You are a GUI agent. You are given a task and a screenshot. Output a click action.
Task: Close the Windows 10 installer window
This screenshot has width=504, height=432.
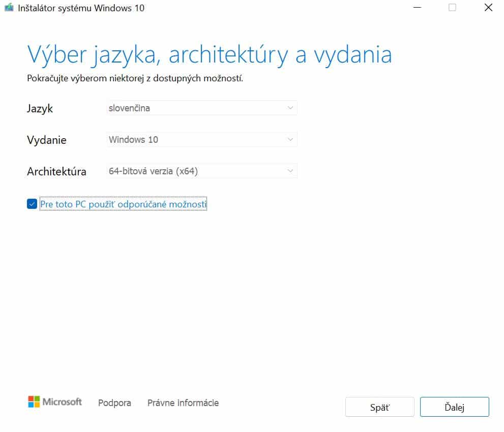coord(488,8)
